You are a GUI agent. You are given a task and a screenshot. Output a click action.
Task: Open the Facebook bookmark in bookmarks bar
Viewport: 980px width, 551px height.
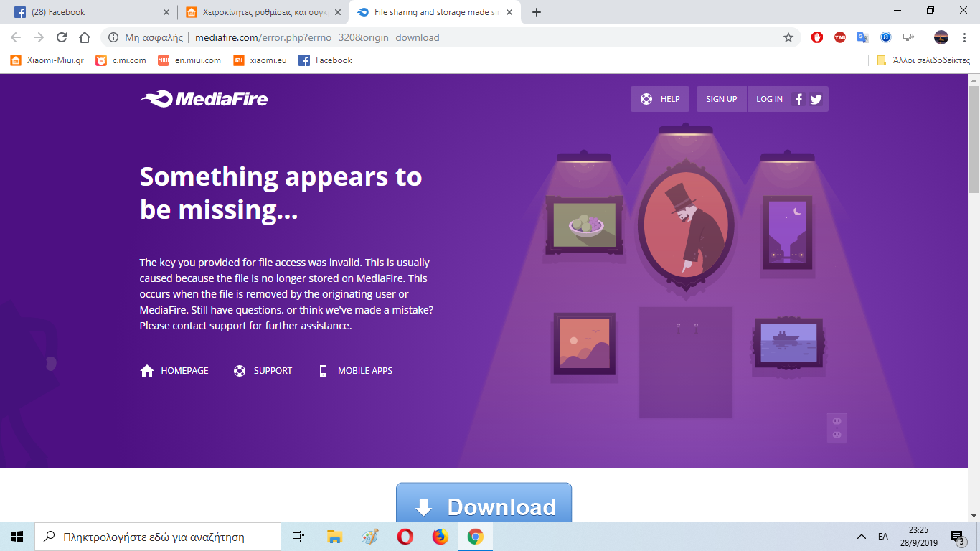click(326, 60)
